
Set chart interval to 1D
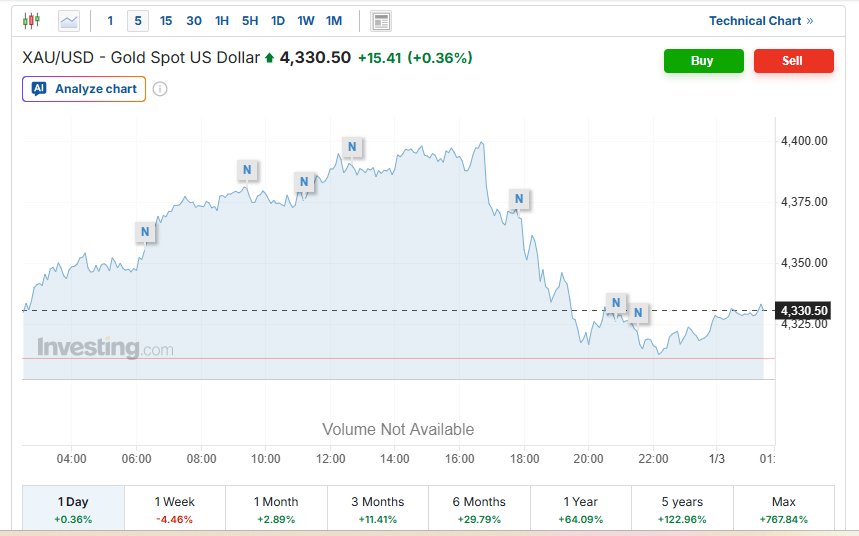click(x=278, y=21)
